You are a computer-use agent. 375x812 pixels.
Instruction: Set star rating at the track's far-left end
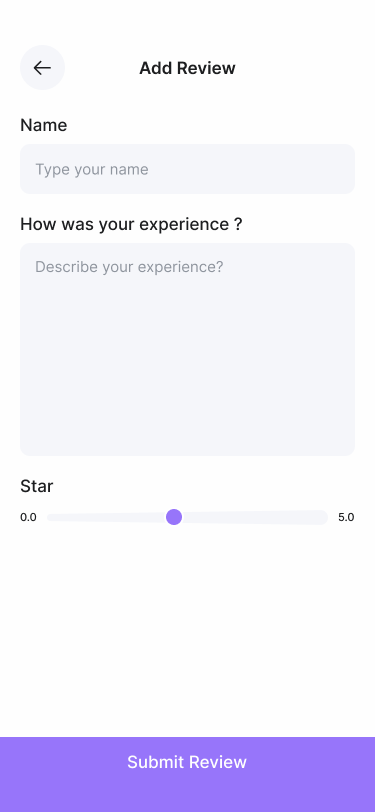51,517
